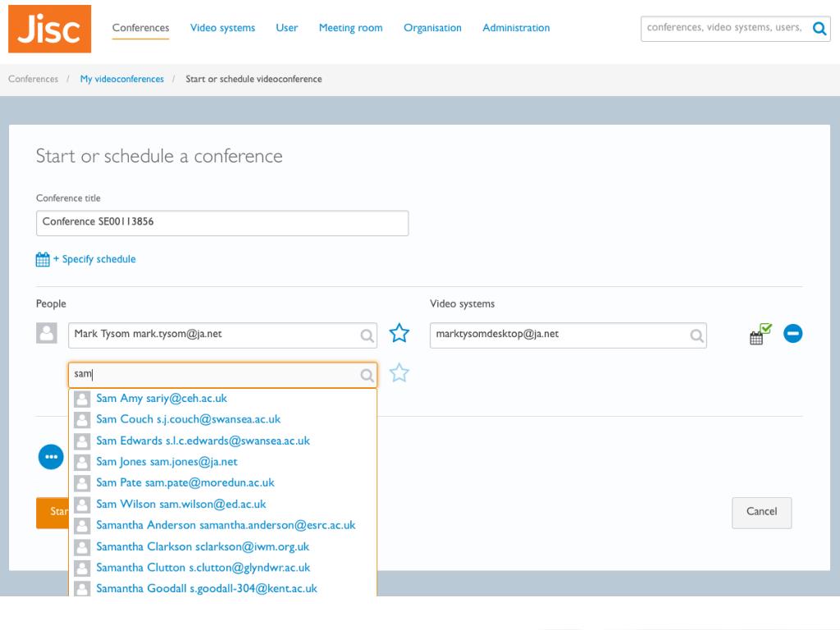
Task: Toggle the favourite star for Mark Tysom
Action: point(399,333)
